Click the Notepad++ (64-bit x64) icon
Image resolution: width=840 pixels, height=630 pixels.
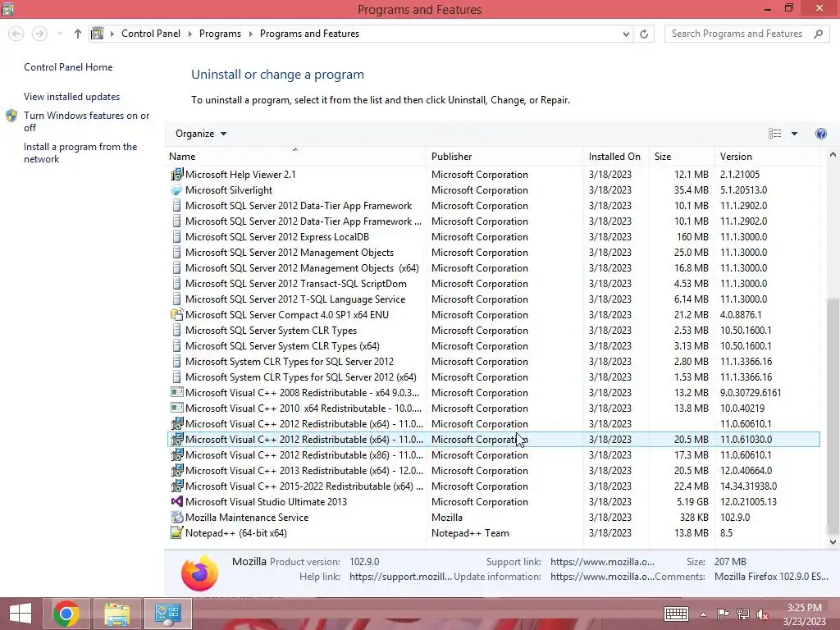point(177,532)
